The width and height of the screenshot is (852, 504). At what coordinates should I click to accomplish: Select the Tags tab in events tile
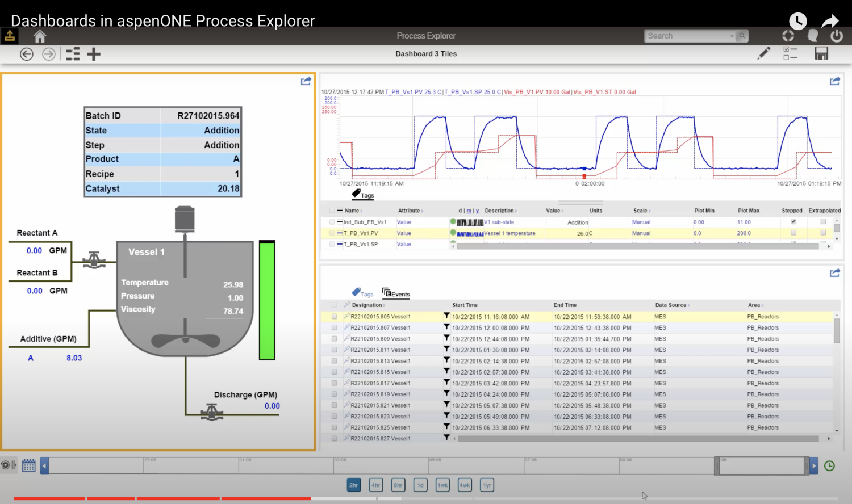click(x=362, y=293)
